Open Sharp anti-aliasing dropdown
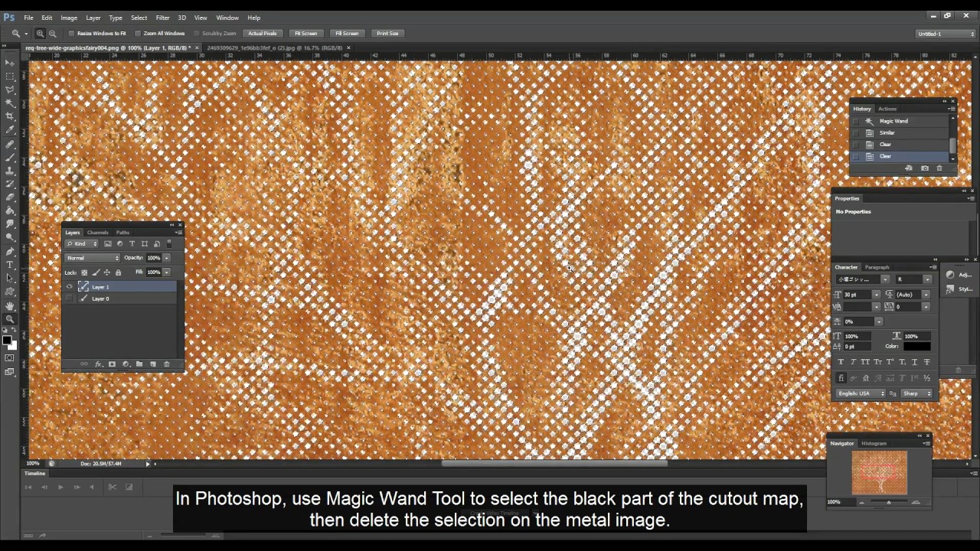Screen dimensions: 980x551 [918, 393]
